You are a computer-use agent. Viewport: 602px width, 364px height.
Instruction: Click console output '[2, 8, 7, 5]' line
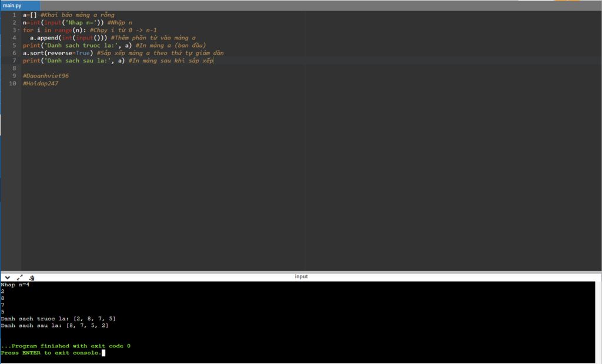tap(58, 319)
